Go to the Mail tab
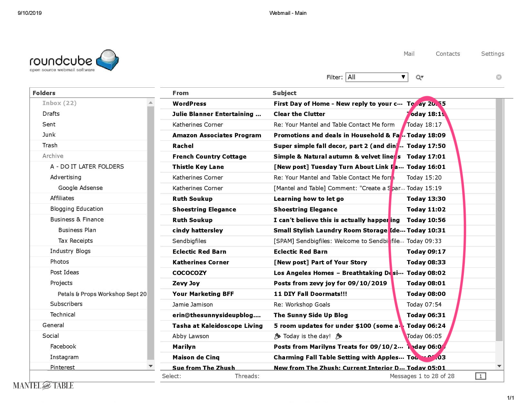 point(409,54)
